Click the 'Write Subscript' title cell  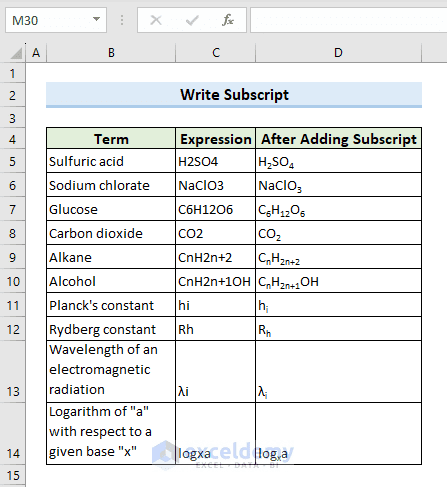coord(234,95)
